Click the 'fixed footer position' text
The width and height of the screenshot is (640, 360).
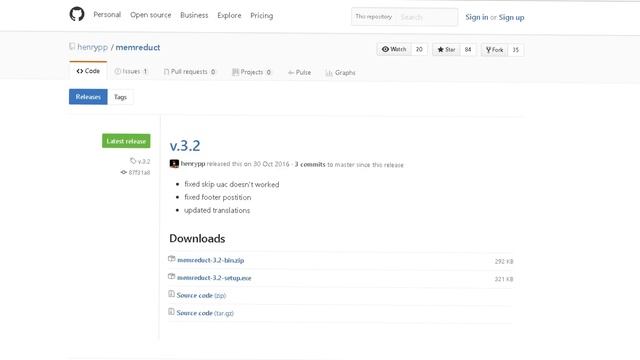pyautogui.click(x=218, y=197)
